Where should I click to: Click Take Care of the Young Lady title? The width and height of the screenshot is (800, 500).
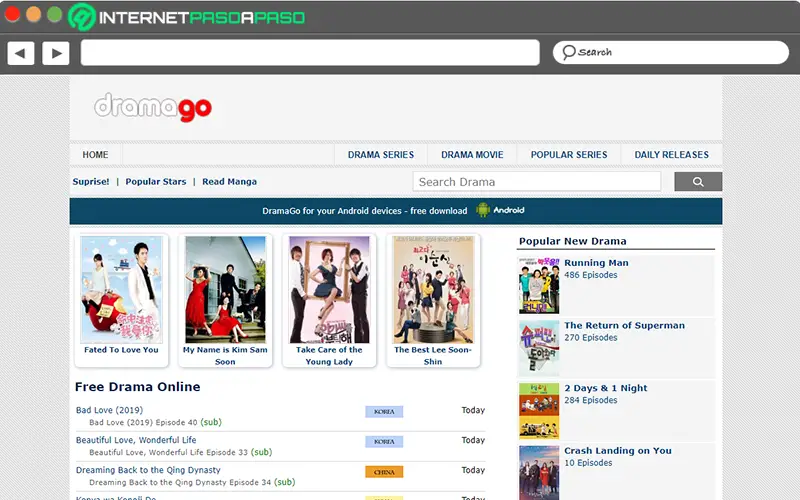click(329, 356)
